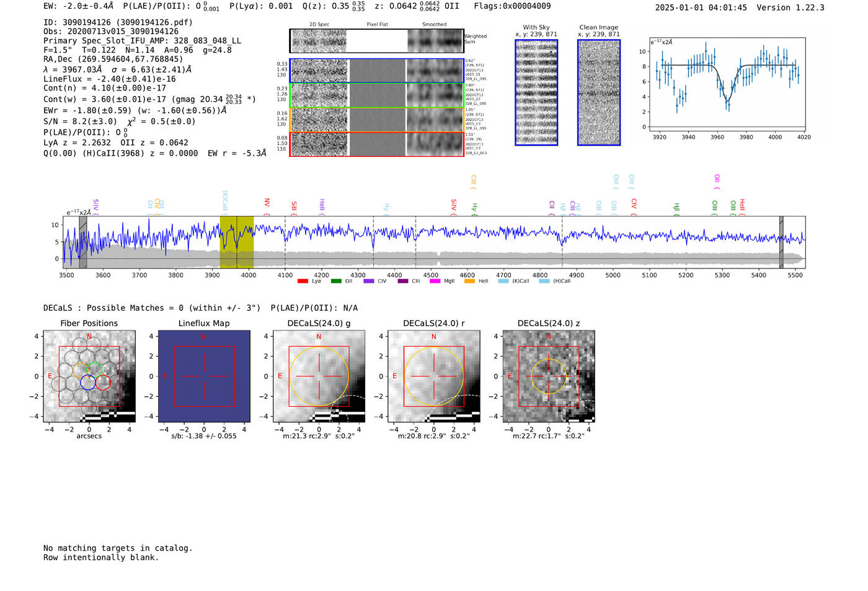Select the green-outlined 2D spectrum fiber row

376,95
